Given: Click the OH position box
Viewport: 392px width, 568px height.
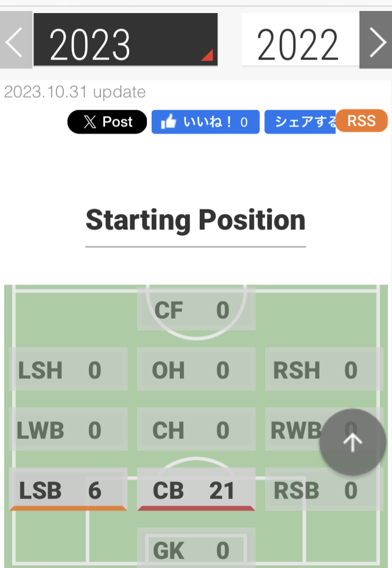Looking at the screenshot, I should (x=196, y=370).
